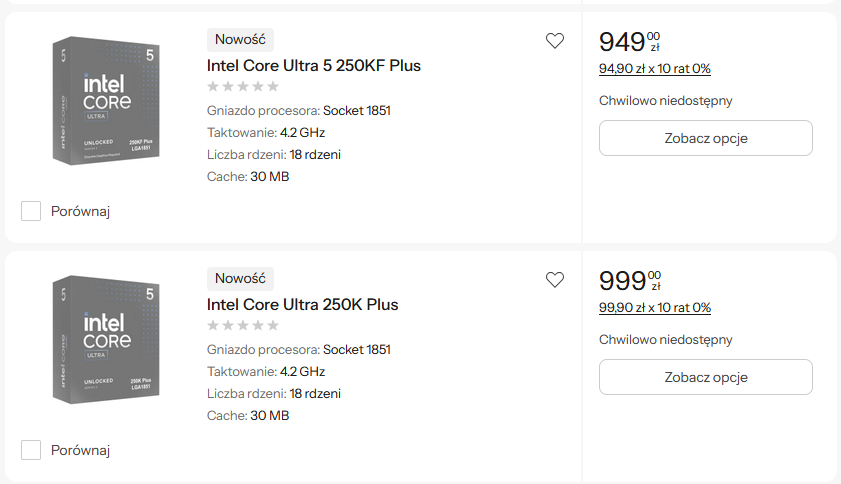The height and width of the screenshot is (484, 841).
Task: Click Nowość badge on the 250KF Plus card
Action: click(240, 40)
